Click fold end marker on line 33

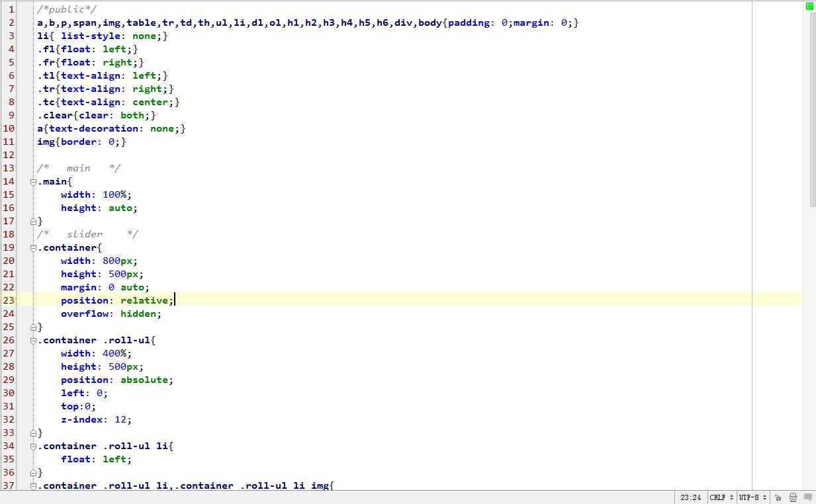click(33, 433)
